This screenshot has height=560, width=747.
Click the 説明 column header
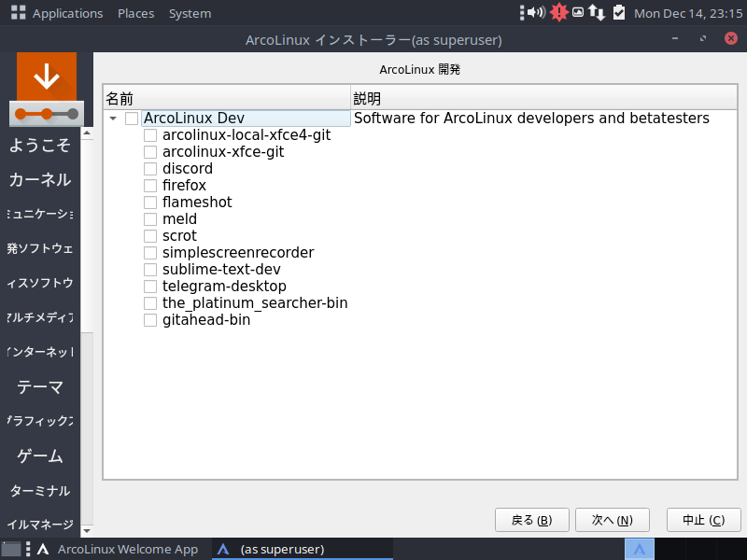543,98
